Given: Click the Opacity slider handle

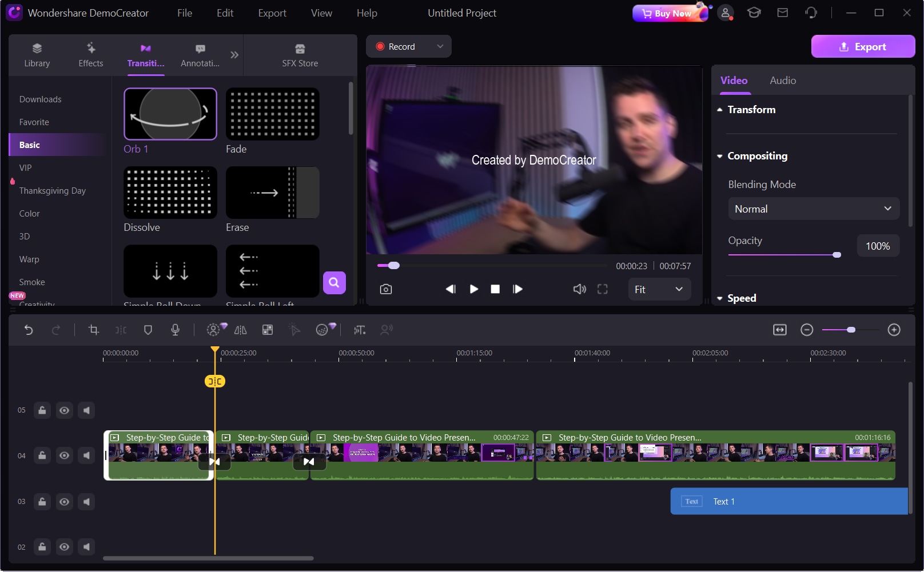Looking at the screenshot, I should [x=837, y=255].
